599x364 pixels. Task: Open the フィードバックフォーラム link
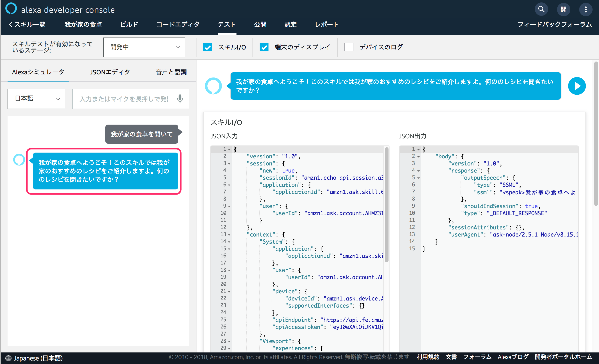pyautogui.click(x=555, y=24)
